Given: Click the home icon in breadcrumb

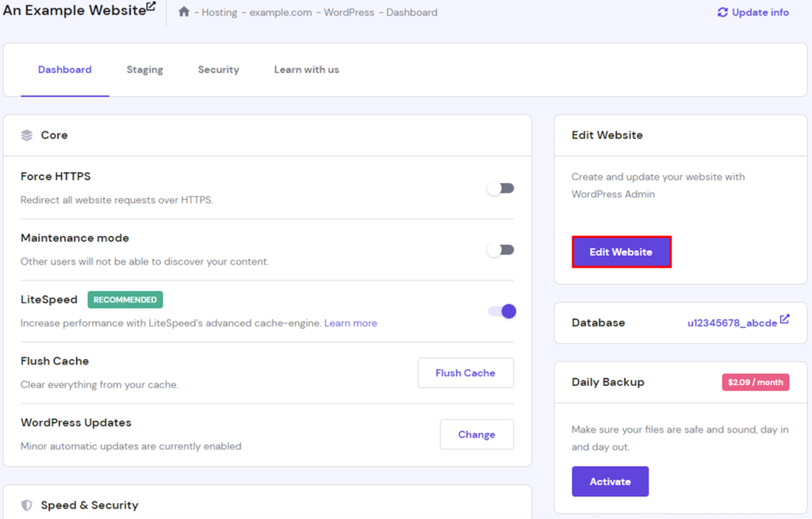Looking at the screenshot, I should tap(184, 12).
